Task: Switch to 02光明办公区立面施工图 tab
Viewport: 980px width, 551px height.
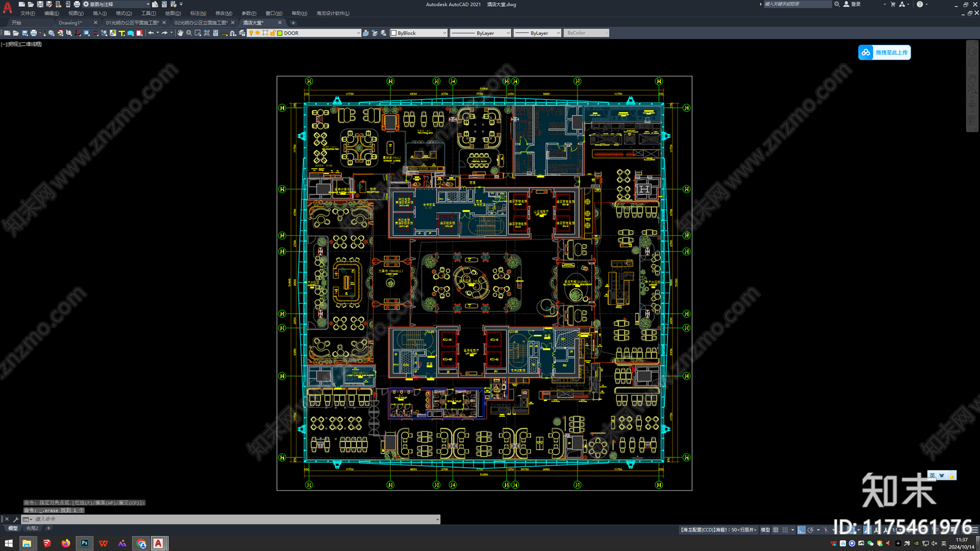Action: 201,23
